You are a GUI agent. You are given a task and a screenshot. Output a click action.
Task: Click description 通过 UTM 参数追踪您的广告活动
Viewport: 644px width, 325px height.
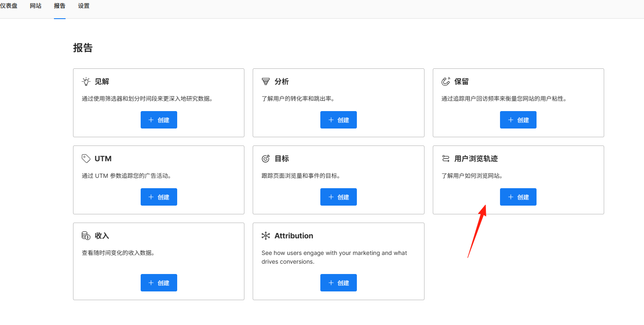pos(127,176)
